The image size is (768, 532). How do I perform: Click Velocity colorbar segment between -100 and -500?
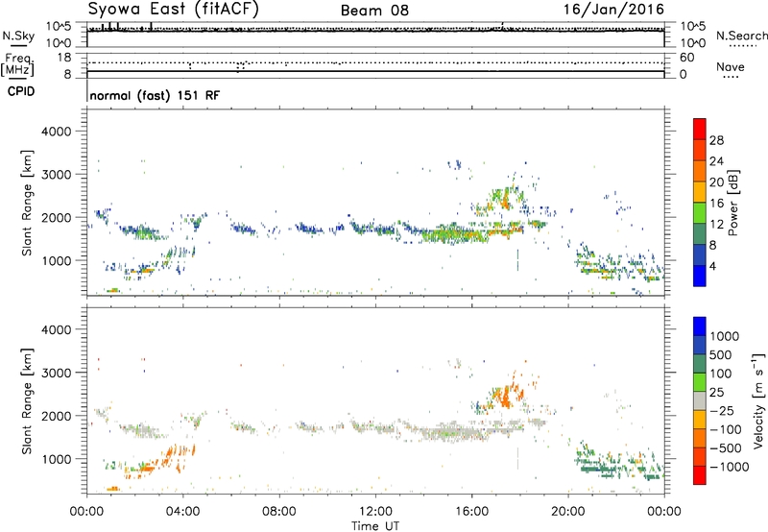click(x=700, y=438)
